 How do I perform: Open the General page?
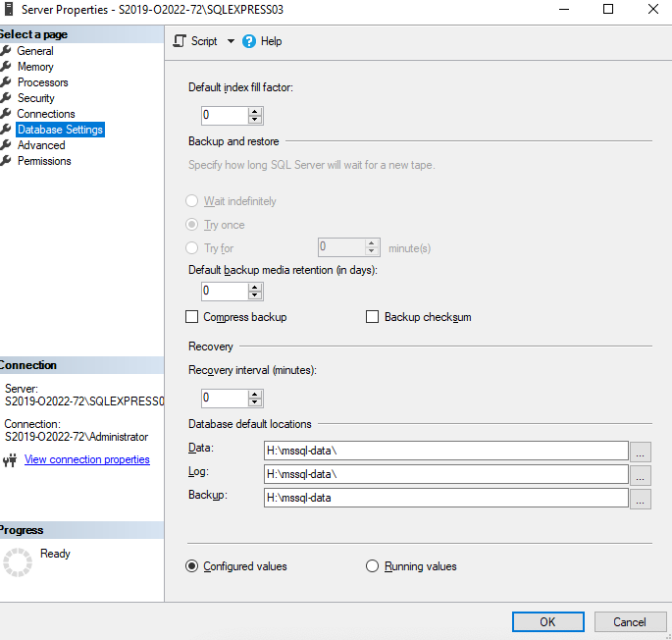click(35, 51)
